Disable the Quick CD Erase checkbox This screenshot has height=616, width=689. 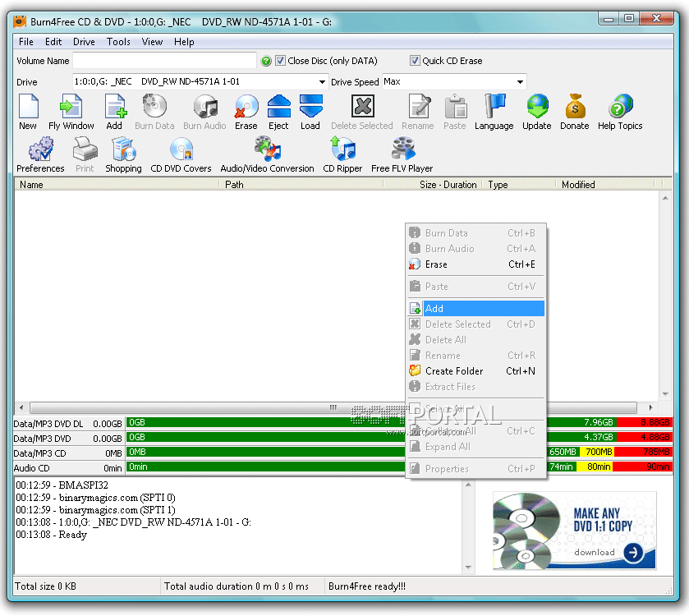[416, 61]
